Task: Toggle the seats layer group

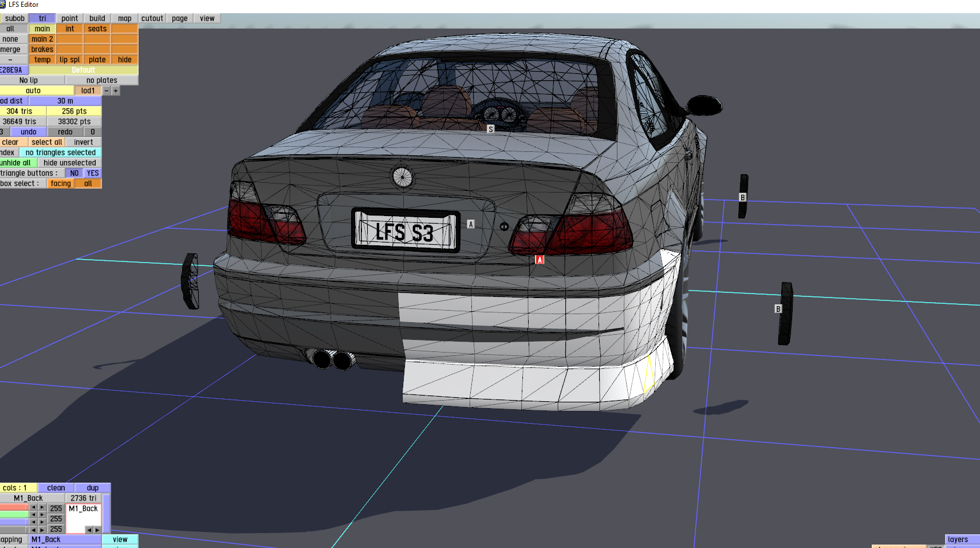Action: pyautogui.click(x=97, y=29)
